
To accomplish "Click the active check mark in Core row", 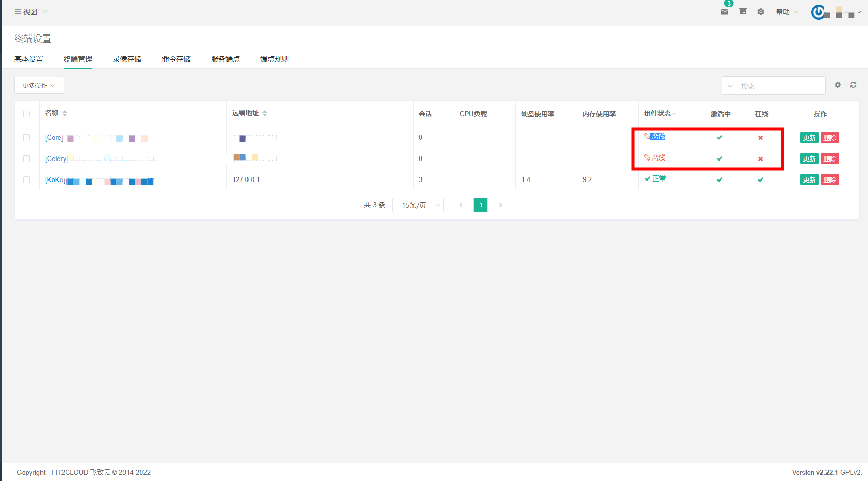I will pos(720,137).
